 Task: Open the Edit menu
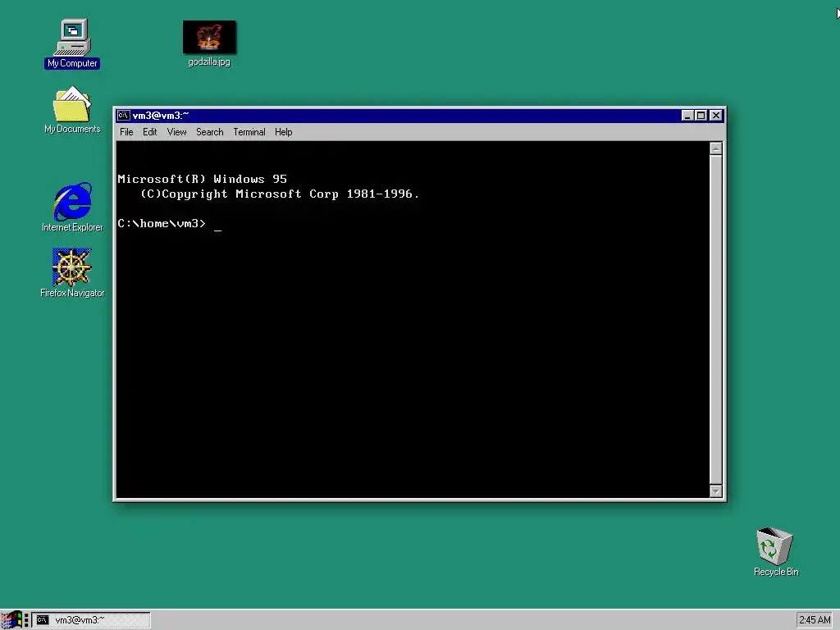149,132
